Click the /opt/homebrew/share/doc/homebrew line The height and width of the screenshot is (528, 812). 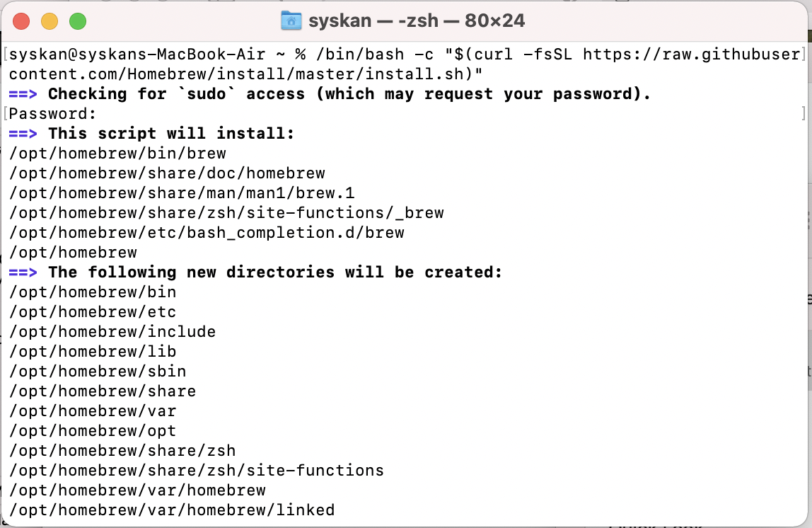[167, 173]
